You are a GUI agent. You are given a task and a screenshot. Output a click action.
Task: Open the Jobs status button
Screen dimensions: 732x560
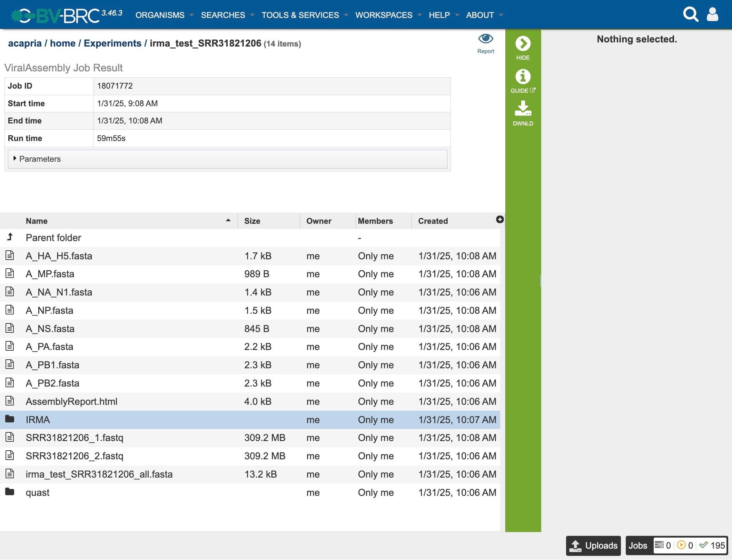coord(637,546)
